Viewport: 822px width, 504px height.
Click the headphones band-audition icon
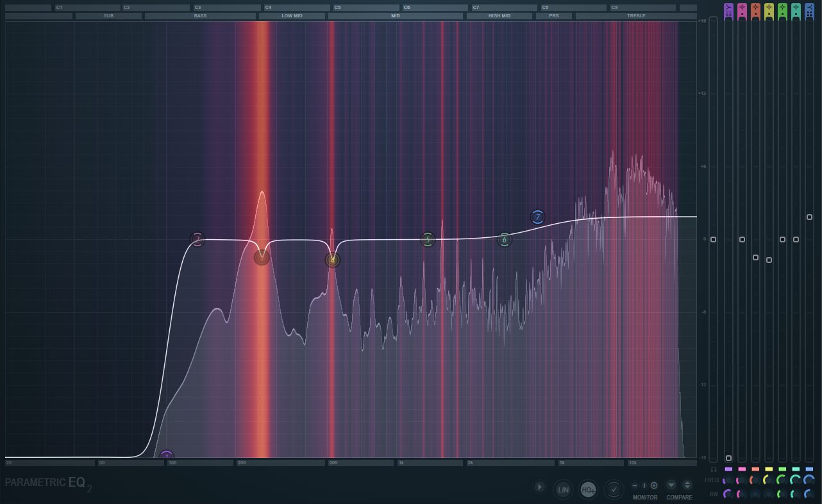coord(712,470)
